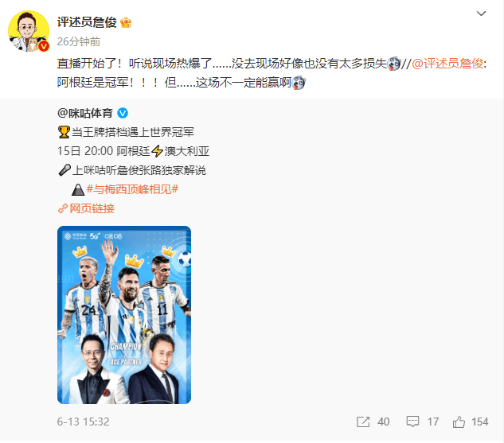This screenshot has height=443, width=504.
Task: Click the orange V verification badge on avatar
Action: [x=44, y=46]
